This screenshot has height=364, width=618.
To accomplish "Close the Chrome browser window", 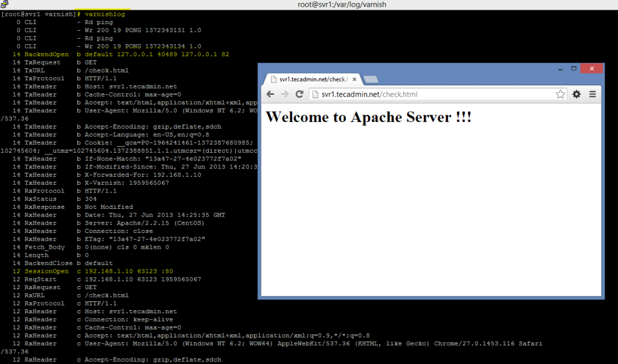I will (592, 68).
